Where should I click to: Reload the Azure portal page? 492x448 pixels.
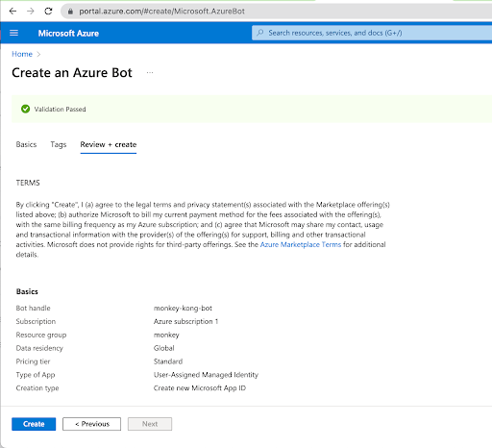(48, 12)
